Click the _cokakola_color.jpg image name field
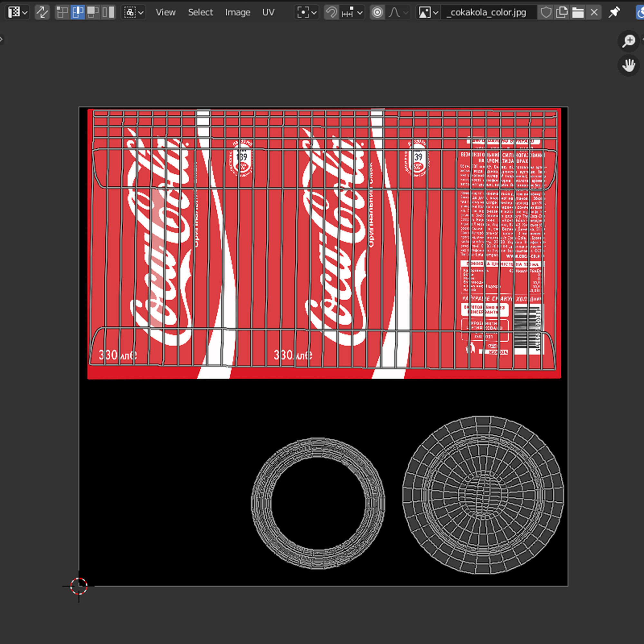 [489, 13]
